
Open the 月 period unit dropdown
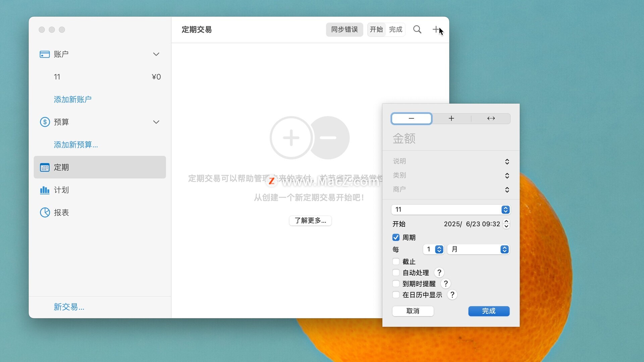coord(478,249)
